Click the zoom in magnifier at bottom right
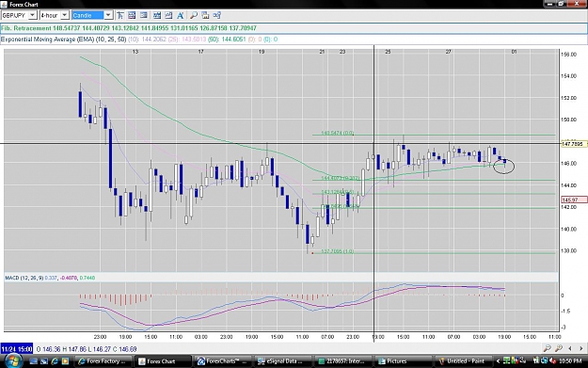Screen dimensions: 588x368 pos(559,348)
